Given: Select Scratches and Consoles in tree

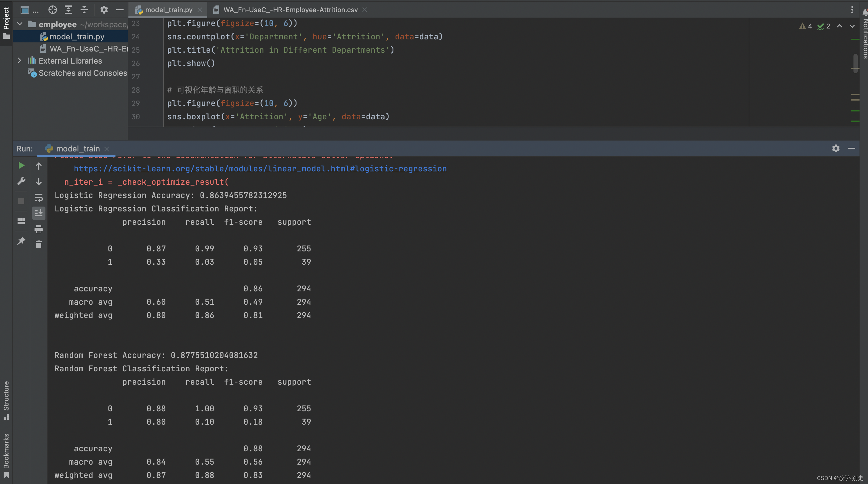Looking at the screenshot, I should point(83,73).
